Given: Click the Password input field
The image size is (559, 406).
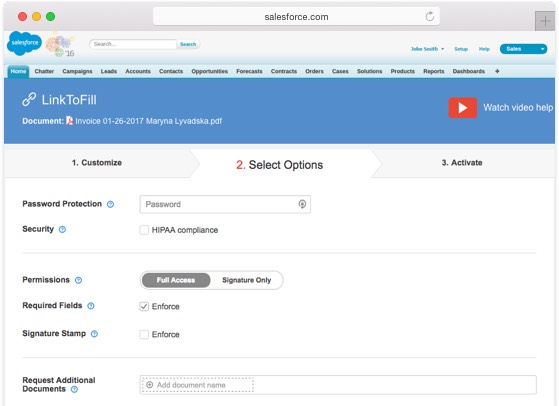Looking at the screenshot, I should (x=225, y=204).
